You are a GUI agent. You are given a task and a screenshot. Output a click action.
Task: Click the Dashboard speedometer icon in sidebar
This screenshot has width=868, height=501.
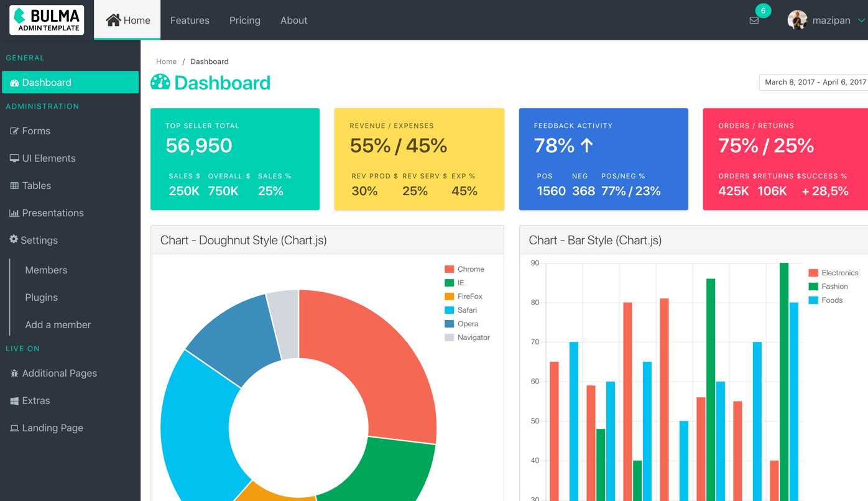click(x=14, y=83)
